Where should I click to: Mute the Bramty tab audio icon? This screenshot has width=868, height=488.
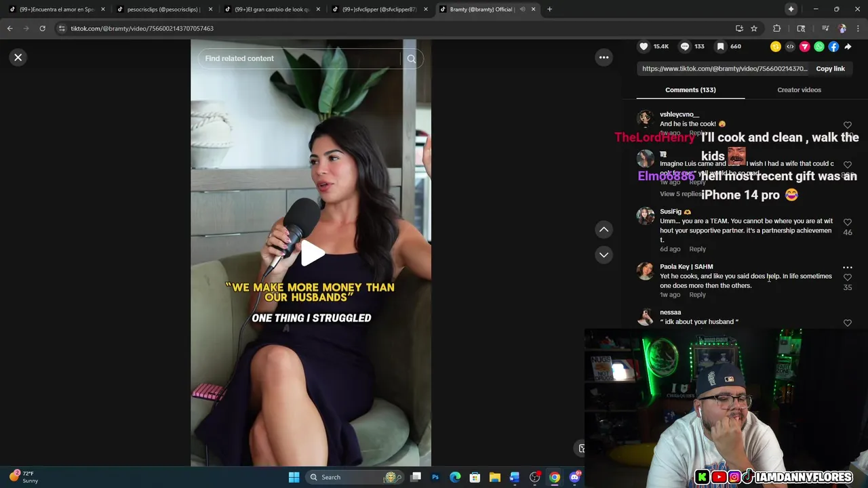pos(522,9)
